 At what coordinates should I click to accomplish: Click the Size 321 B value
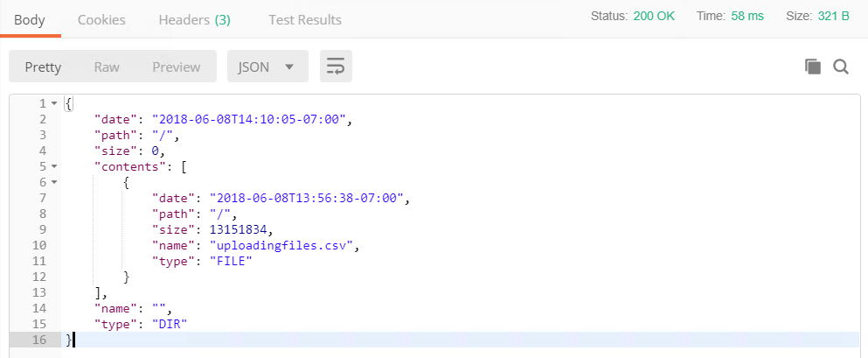coord(833,16)
